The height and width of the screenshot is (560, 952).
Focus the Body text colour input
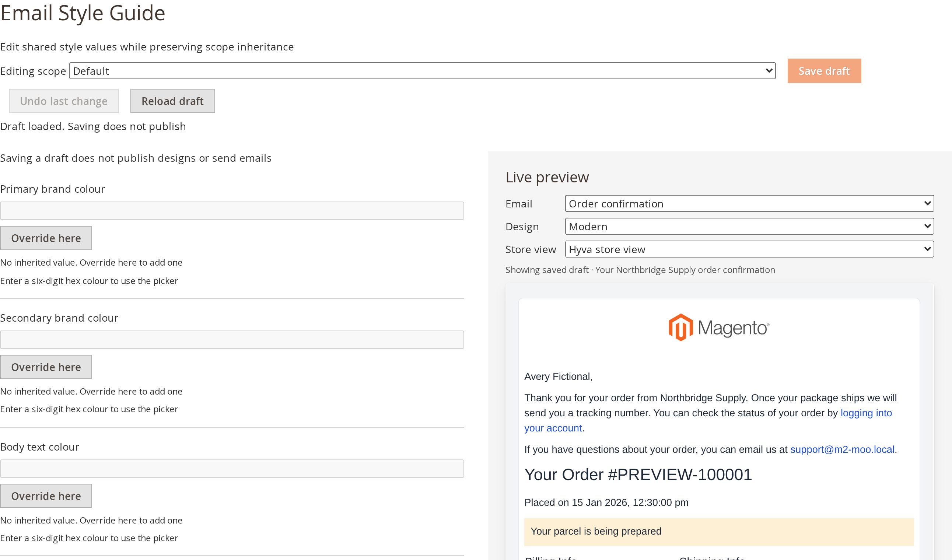tap(232, 469)
